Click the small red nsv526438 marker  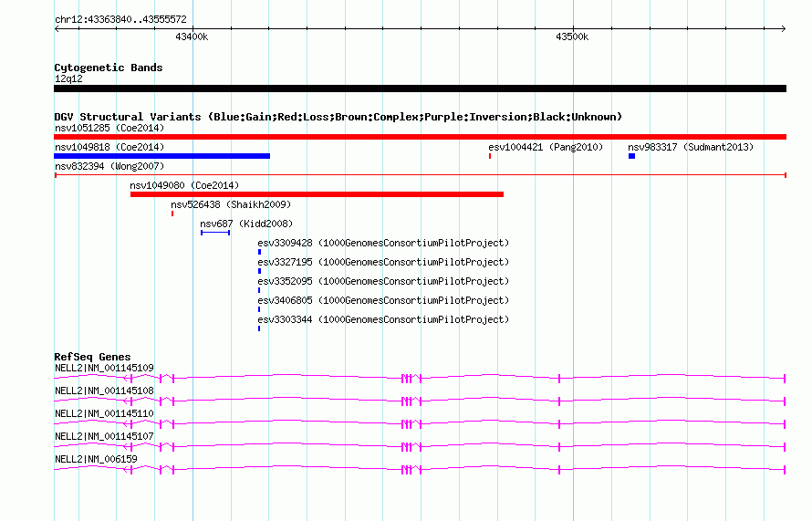tap(172, 214)
